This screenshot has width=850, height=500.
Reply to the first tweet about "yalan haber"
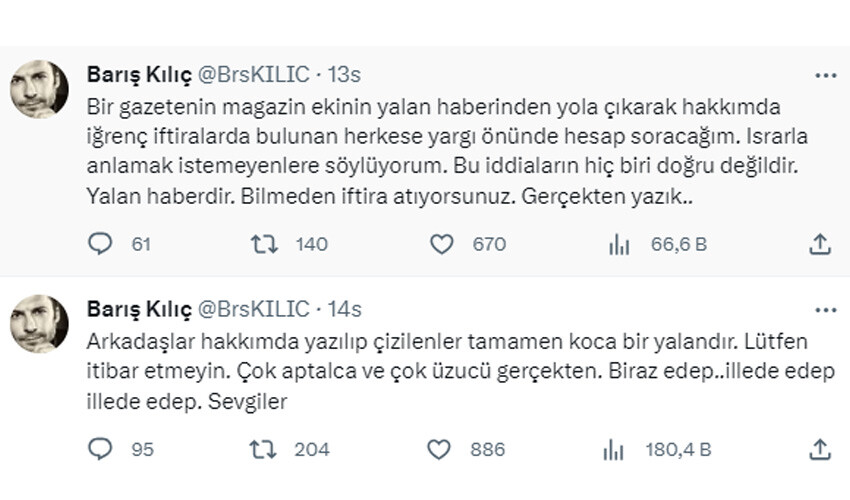coord(101,243)
